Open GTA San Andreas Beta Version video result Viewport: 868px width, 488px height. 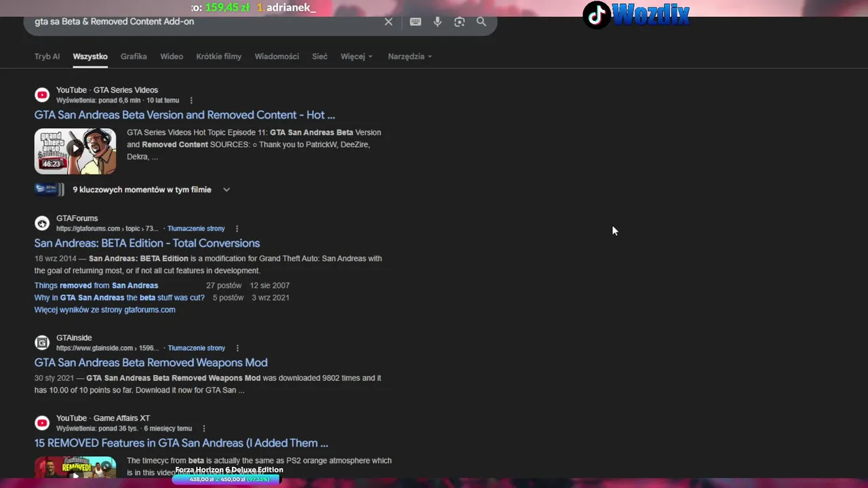point(184,115)
